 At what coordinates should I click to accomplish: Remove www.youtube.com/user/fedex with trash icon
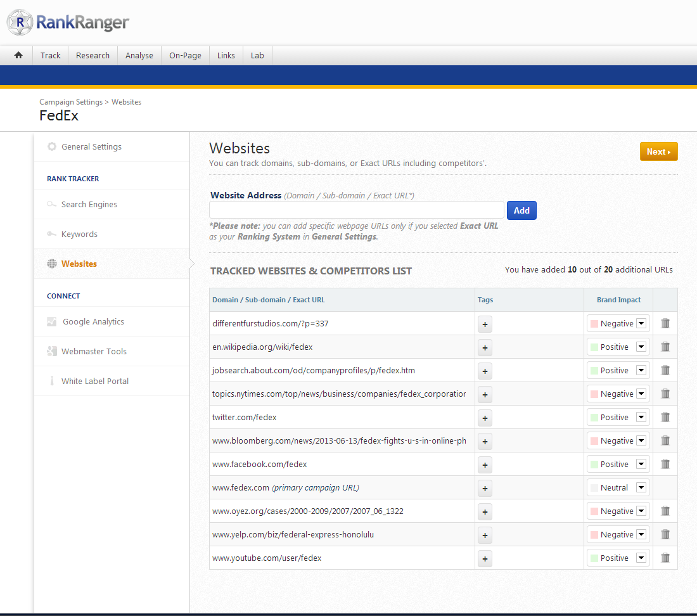pos(665,558)
